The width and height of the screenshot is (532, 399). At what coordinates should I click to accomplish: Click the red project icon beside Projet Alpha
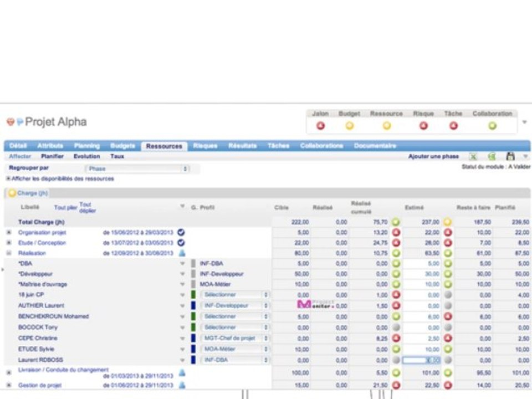pyautogui.click(x=11, y=121)
